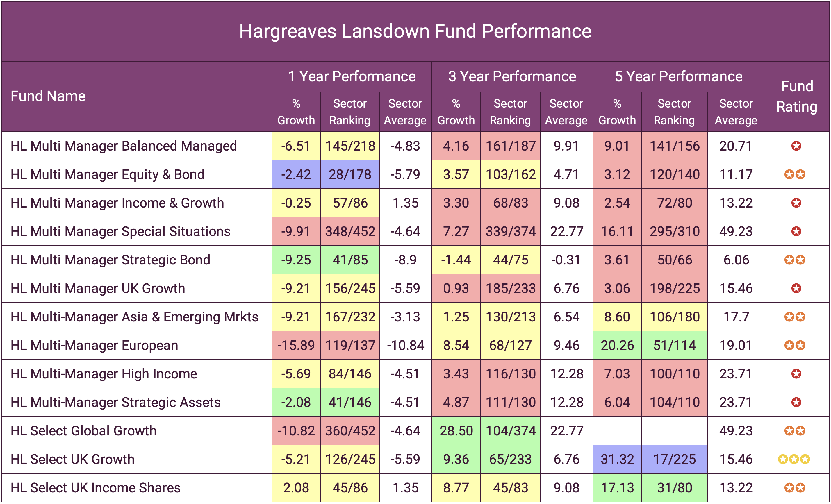Click the 3 Year Performance header
This screenshot has height=504, width=831.
(x=512, y=76)
